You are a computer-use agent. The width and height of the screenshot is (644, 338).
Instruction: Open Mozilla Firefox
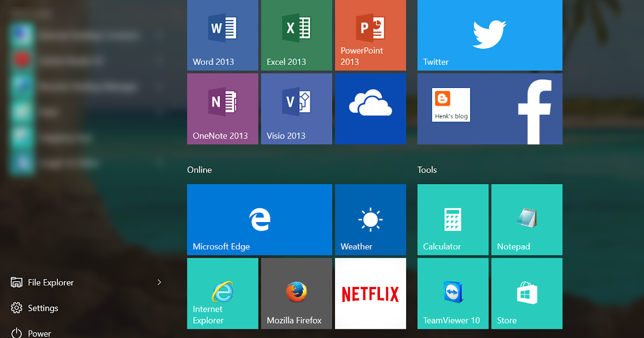(x=296, y=293)
